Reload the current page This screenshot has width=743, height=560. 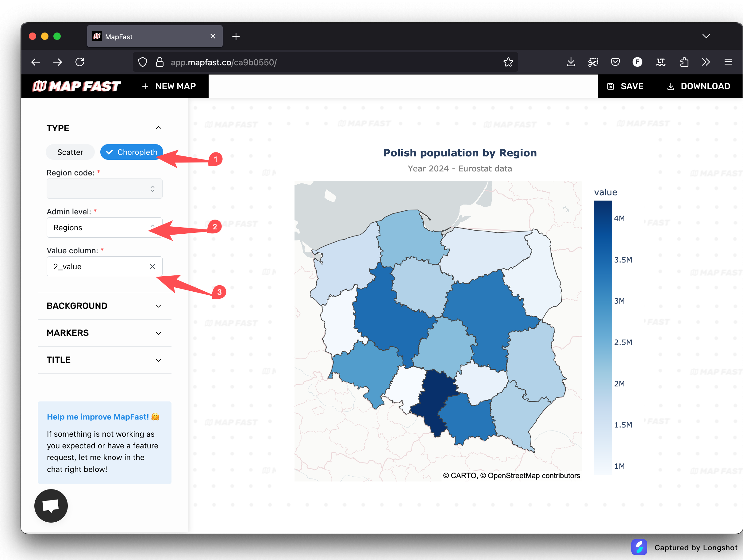point(80,62)
